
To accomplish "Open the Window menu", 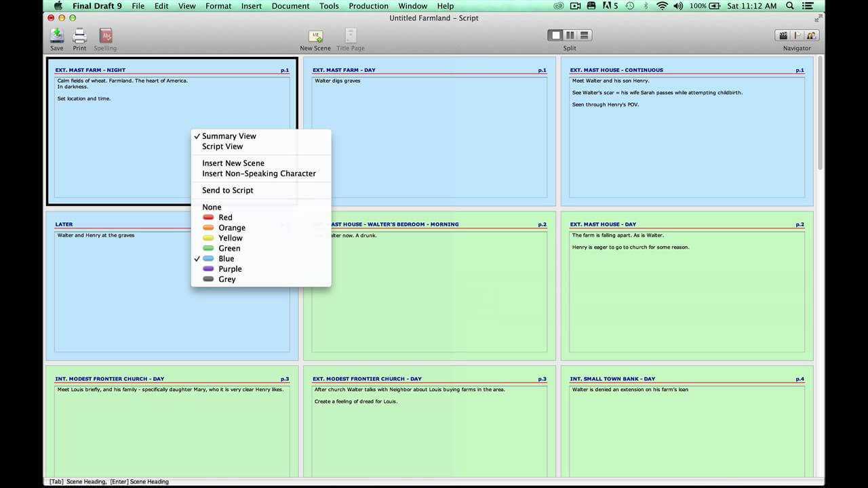I will pos(413,6).
